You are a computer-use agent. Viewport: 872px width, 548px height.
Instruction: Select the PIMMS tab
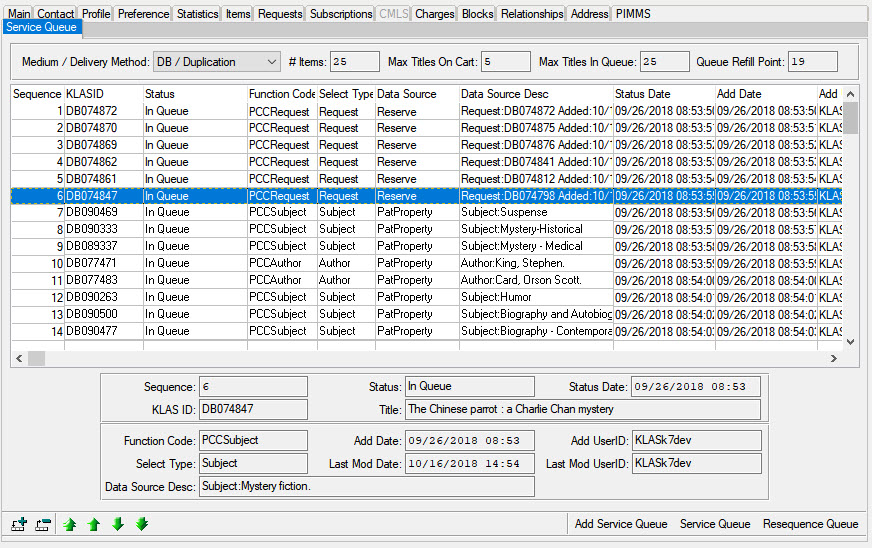[632, 14]
